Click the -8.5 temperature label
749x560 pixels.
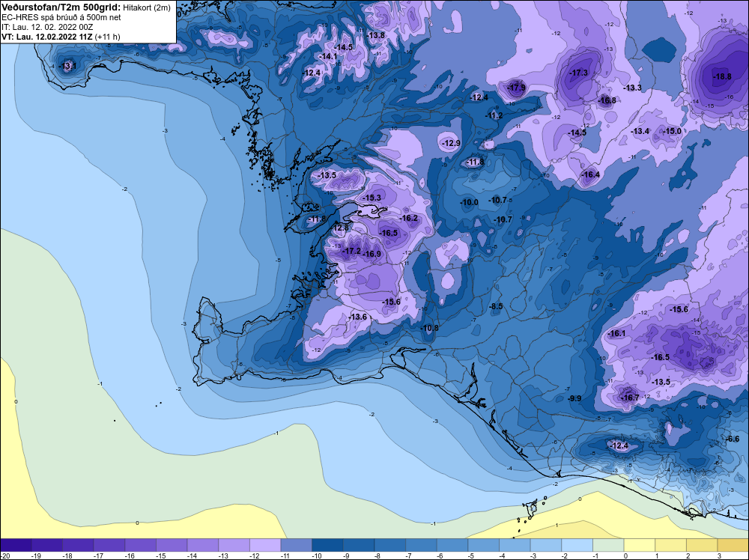pos(497,306)
